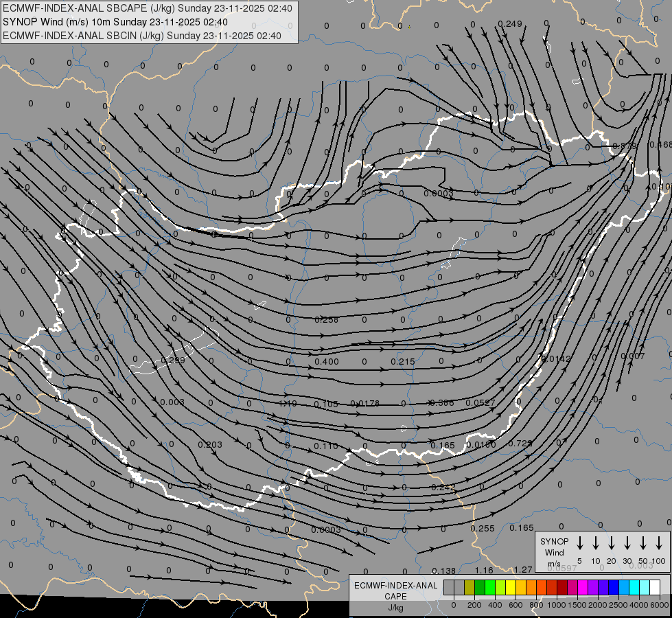The width and height of the screenshot is (672, 618).
Task: Click the map value 0.0180
Action: 481,445
